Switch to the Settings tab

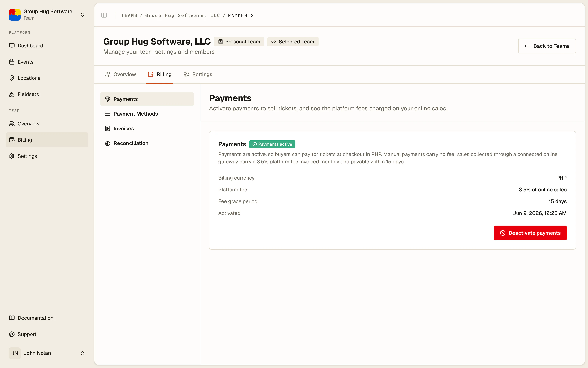pos(198,75)
